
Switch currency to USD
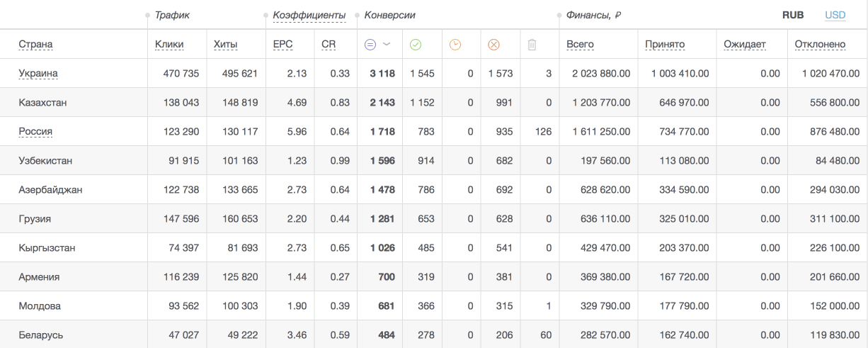(835, 15)
